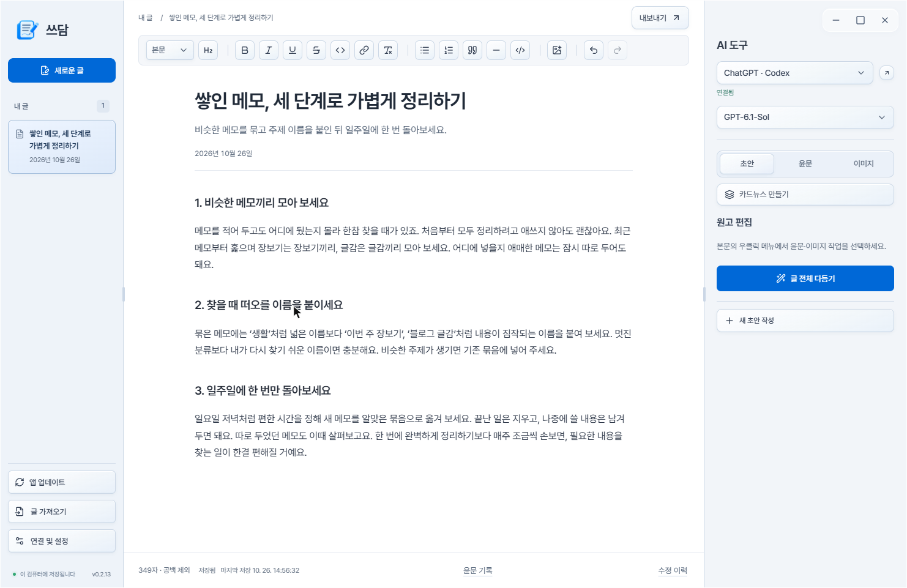Insert a code block
Image resolution: width=907 pixels, height=588 pixels.
520,50
